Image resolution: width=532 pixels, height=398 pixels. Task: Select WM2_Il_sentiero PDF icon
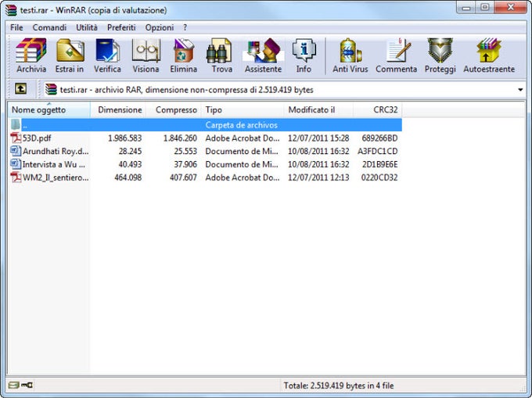[x=16, y=177]
